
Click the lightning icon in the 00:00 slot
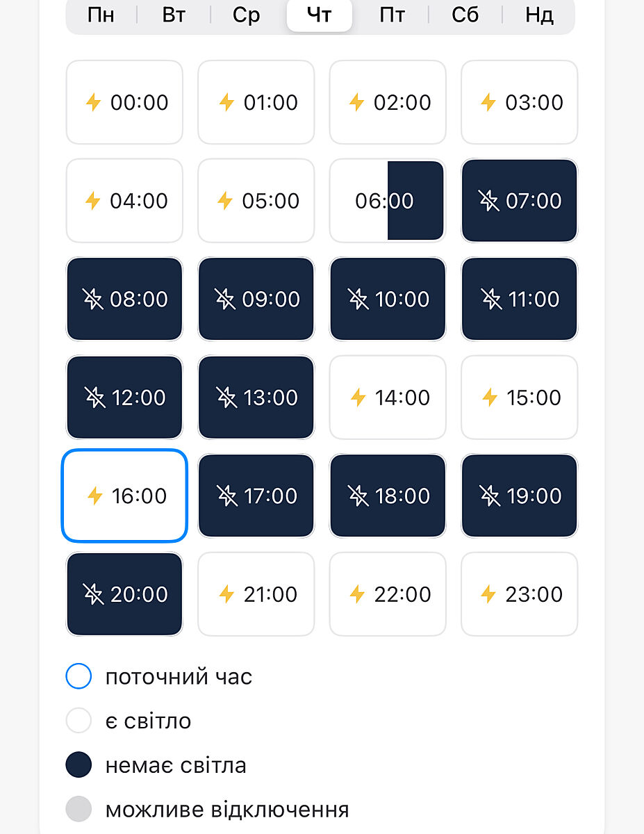pyautogui.click(x=93, y=103)
